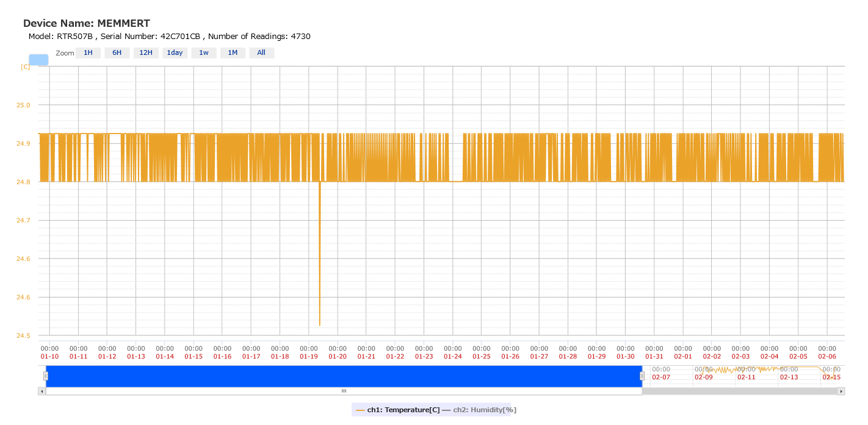Click the 24.7 y-axis label
868x425 pixels.
tap(23, 220)
